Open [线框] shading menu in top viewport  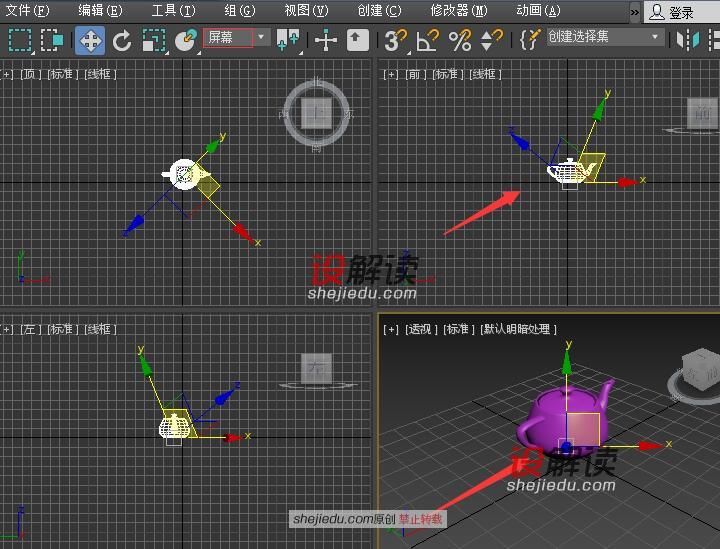tap(101, 74)
